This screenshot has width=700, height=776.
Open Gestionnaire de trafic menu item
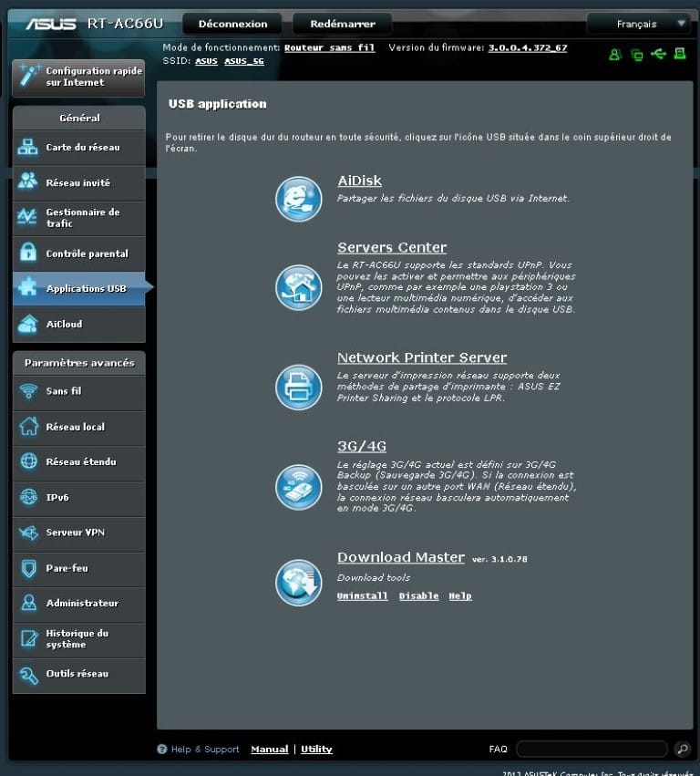tap(79, 218)
